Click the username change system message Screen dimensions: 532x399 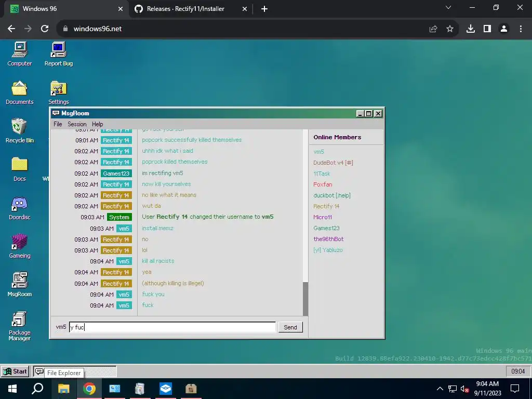tap(208, 217)
